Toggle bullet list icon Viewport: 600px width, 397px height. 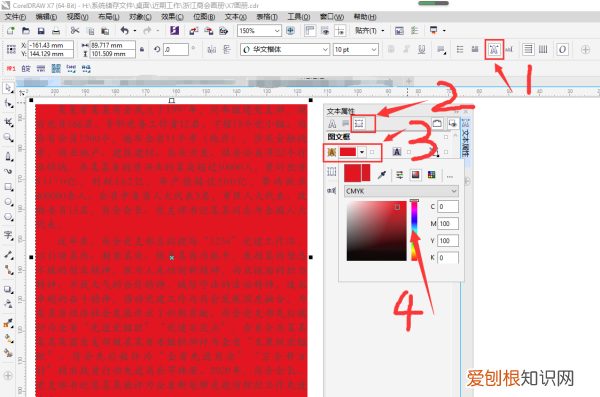coord(460,49)
